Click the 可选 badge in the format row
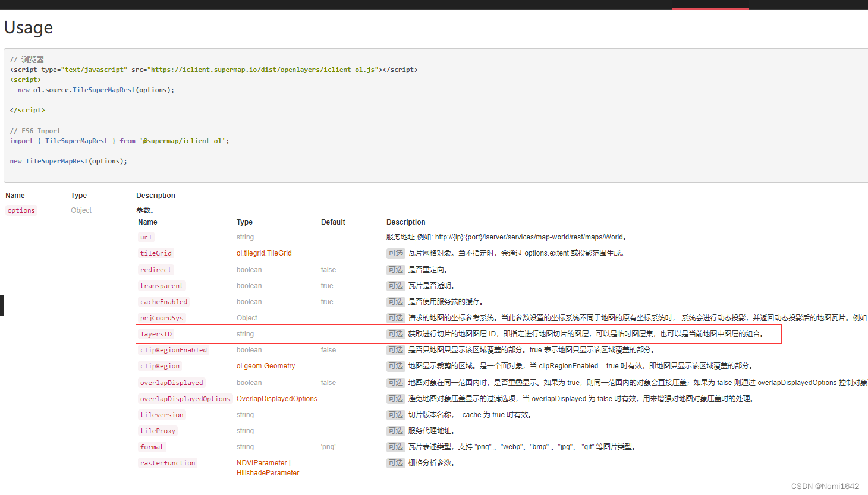The height and width of the screenshot is (495, 868). click(x=396, y=447)
